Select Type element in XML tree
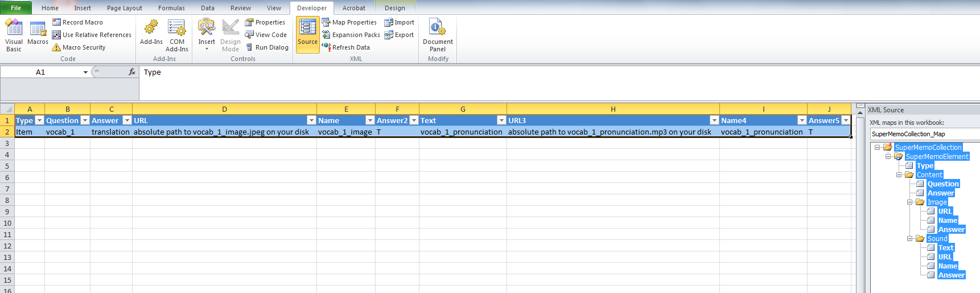 [925, 165]
